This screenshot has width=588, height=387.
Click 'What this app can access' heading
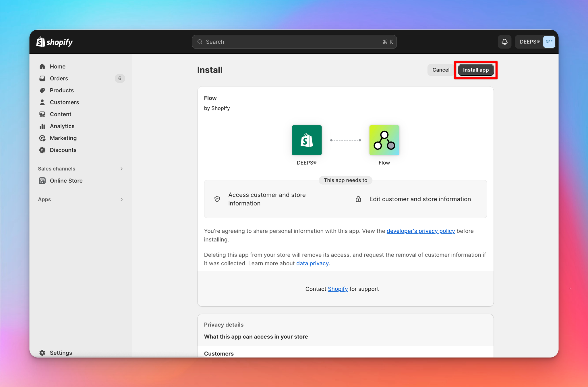pyautogui.click(x=256, y=337)
